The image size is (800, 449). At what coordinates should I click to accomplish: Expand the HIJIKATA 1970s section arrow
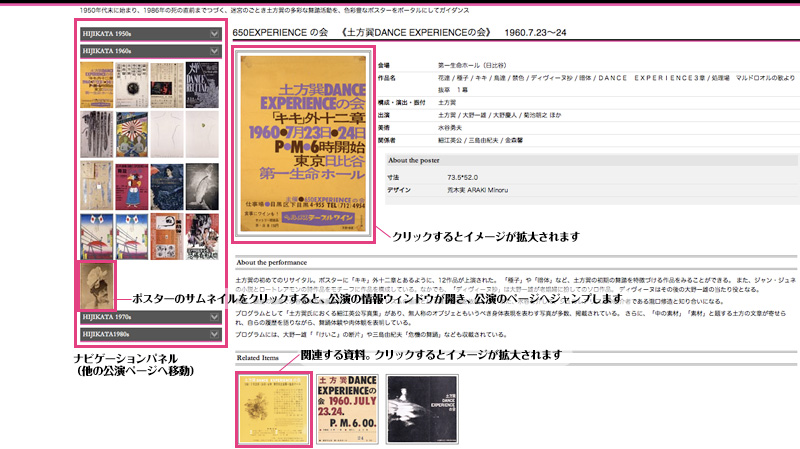click(x=214, y=317)
